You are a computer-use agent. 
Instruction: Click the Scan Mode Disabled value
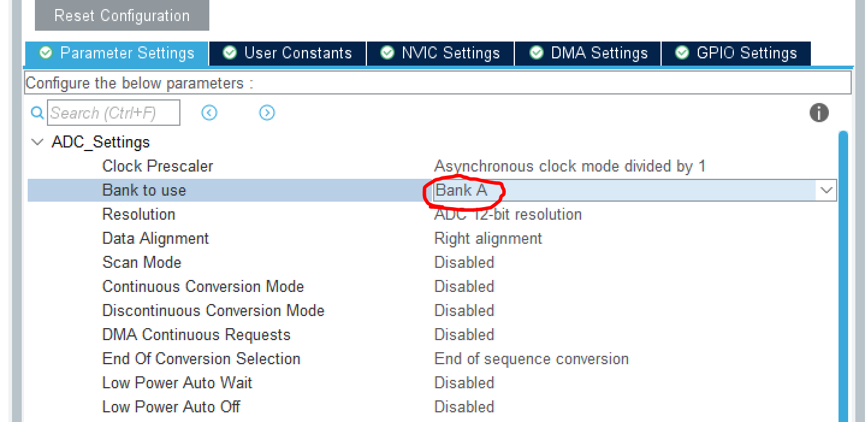pyautogui.click(x=464, y=262)
